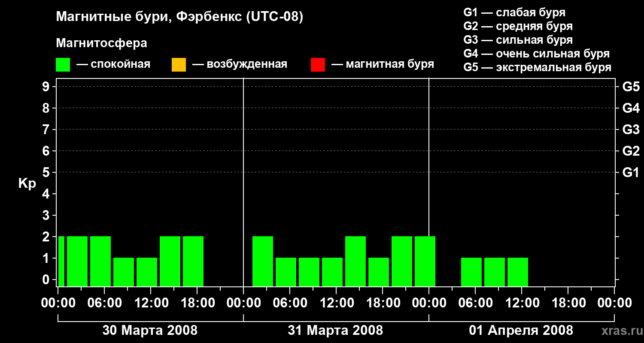The width and height of the screenshot is (644, 343).
Task: Click the G1 marker on right axis
Action: (631, 172)
